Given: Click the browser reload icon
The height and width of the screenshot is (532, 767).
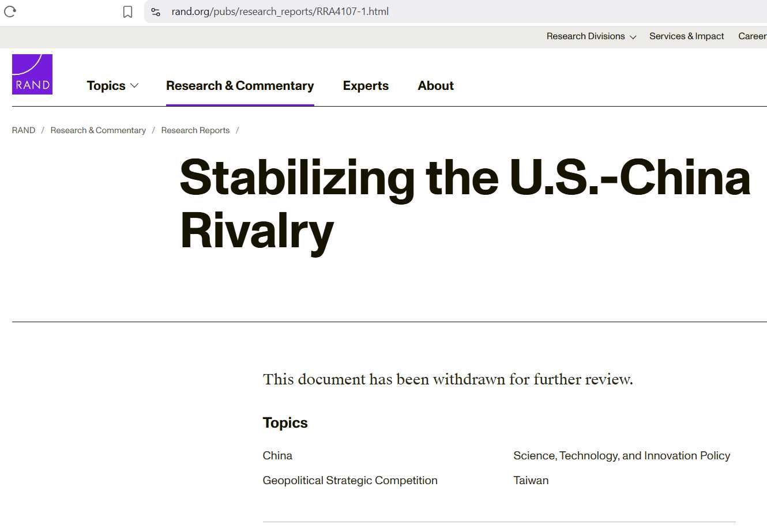Looking at the screenshot, I should point(10,12).
